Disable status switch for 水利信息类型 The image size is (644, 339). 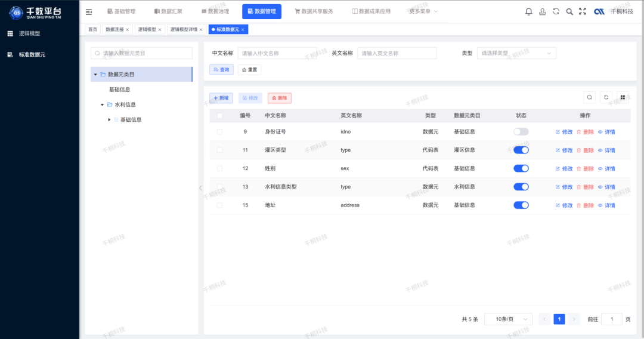pyautogui.click(x=521, y=187)
